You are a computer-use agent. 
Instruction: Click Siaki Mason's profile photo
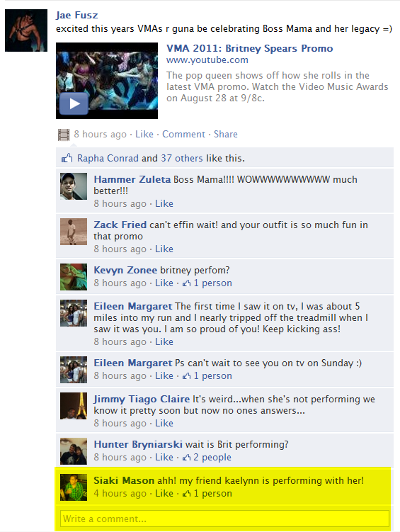[x=74, y=487]
